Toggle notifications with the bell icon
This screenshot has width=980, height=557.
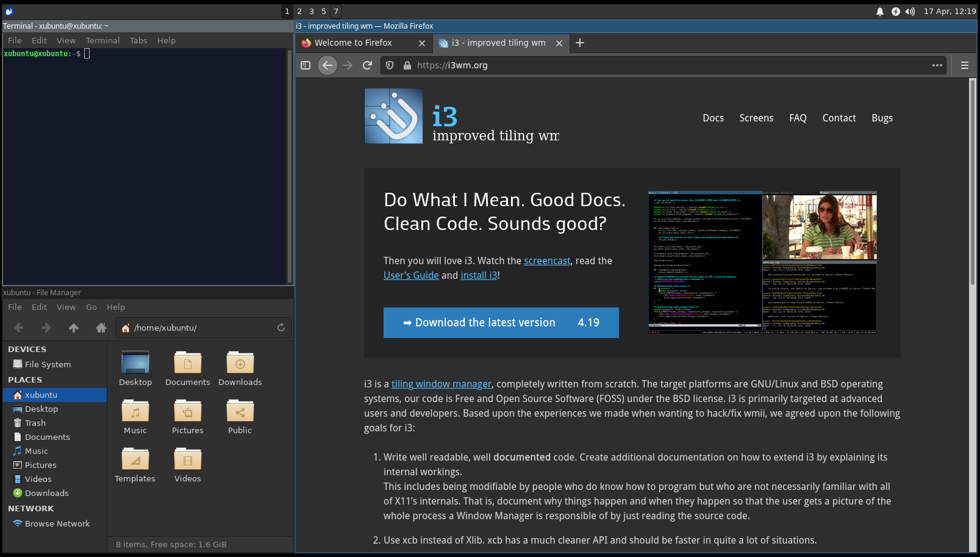point(879,11)
